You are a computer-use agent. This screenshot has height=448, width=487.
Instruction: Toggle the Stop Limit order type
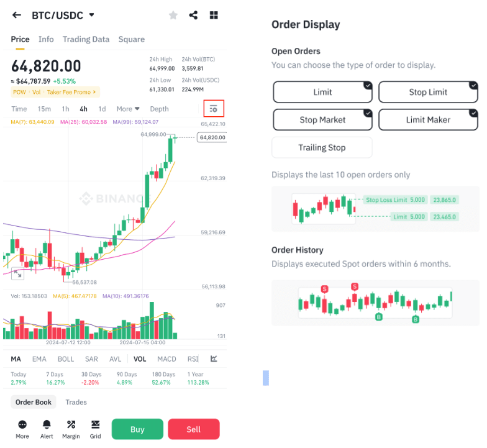pyautogui.click(x=428, y=92)
